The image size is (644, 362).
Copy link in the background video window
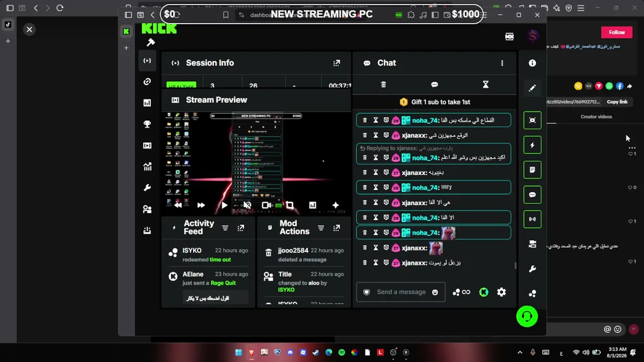(617, 102)
